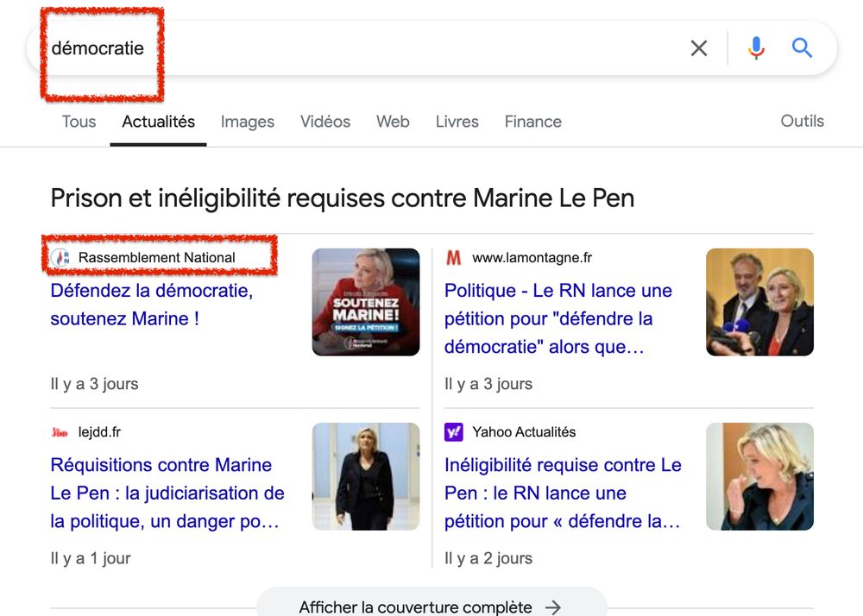This screenshot has width=863, height=616.
Task: Select the Livres search category
Action: [457, 122]
